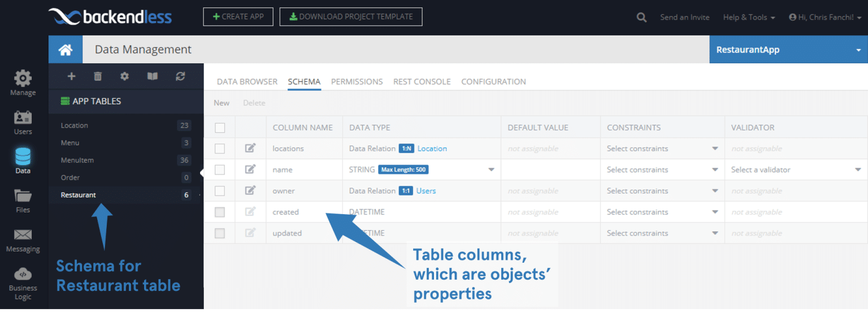Viewport: 868px width, 313px height.
Task: Open the book documentation icon
Action: point(153,76)
